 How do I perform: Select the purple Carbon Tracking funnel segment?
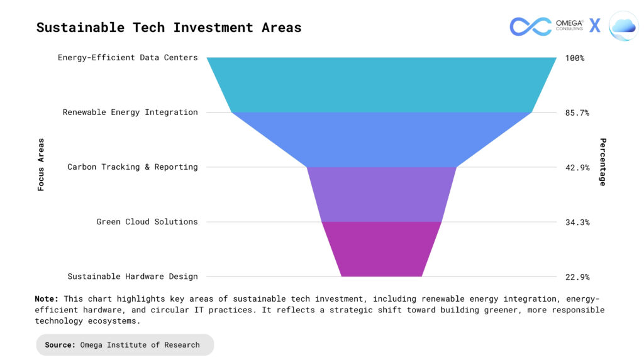tap(381, 194)
